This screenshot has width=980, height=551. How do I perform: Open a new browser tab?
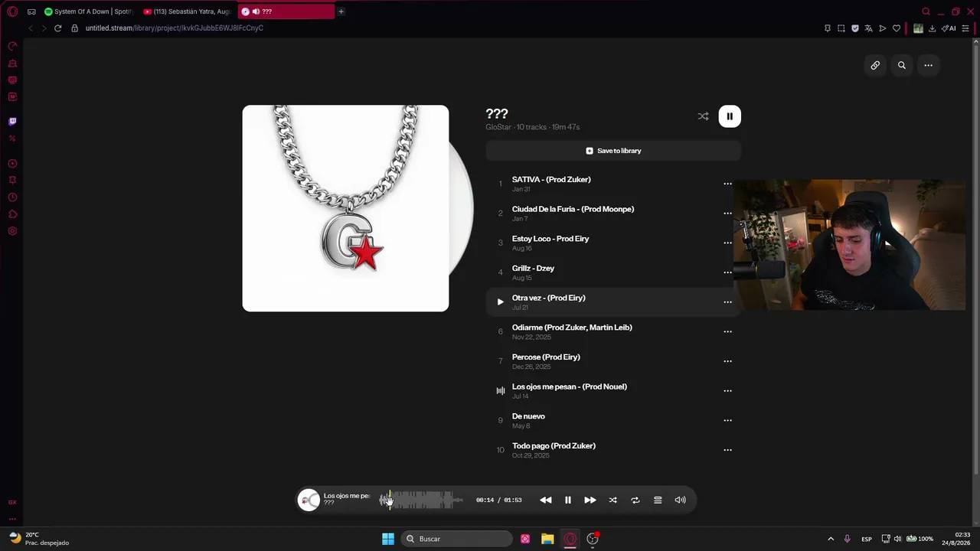341,11
